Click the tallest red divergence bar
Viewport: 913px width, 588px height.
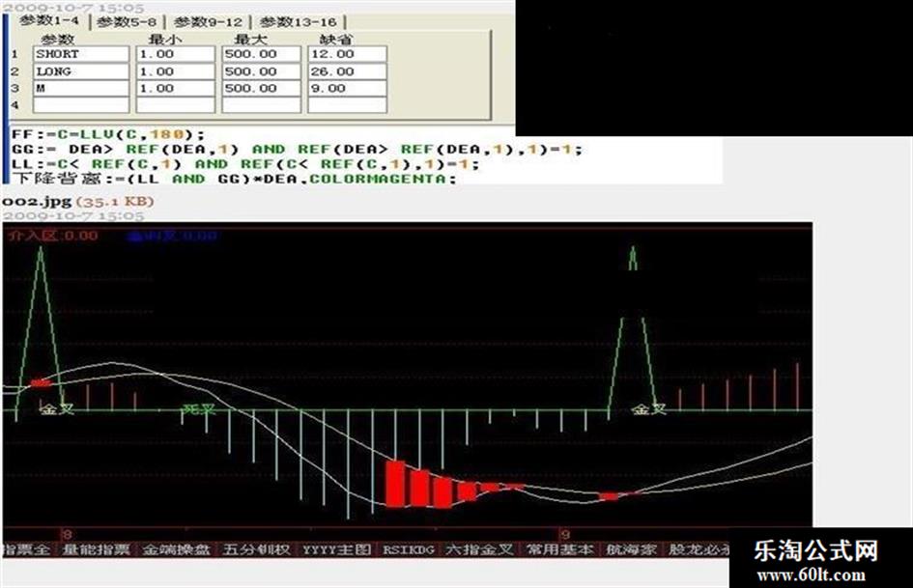(x=395, y=484)
